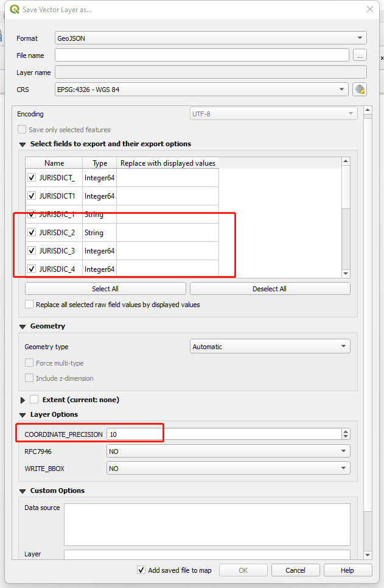Viewport: 384px width, 588px height.
Task: Collapse the Select fields to export section
Action: point(23,144)
